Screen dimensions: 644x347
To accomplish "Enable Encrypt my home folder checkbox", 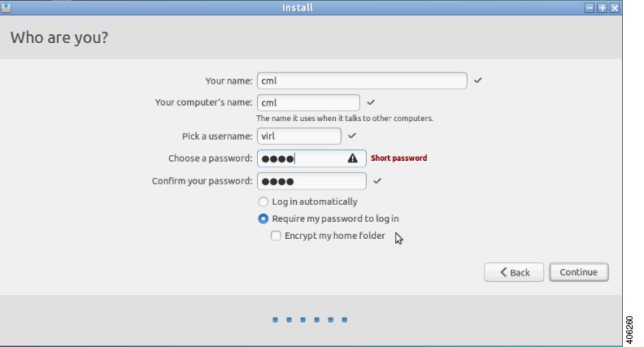I will (x=276, y=236).
